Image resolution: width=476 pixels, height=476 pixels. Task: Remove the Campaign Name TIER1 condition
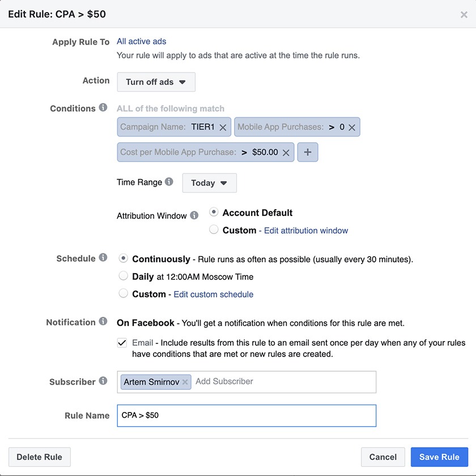pyautogui.click(x=223, y=127)
